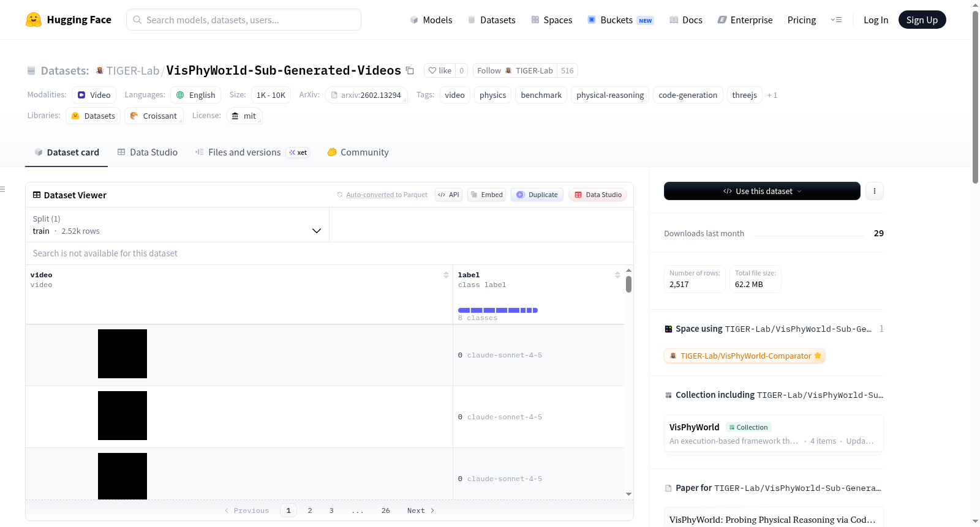Open the Models page

pyautogui.click(x=431, y=20)
